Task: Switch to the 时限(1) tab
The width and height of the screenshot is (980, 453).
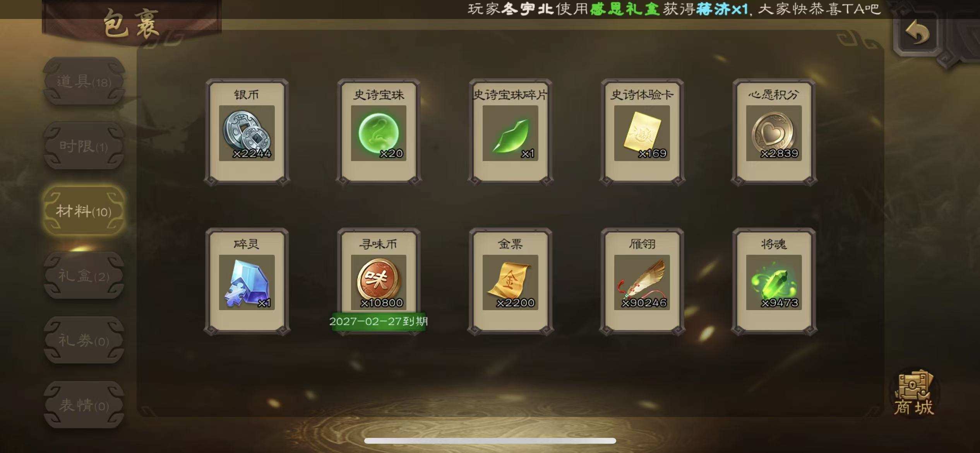Action: point(84,146)
